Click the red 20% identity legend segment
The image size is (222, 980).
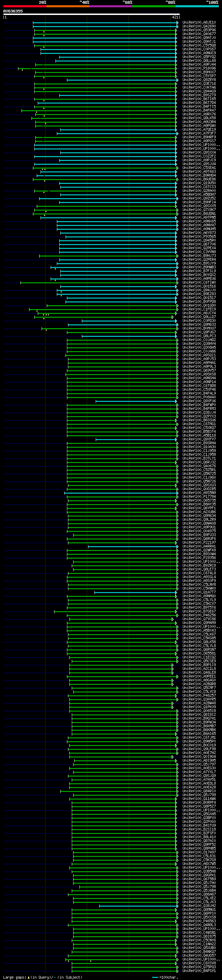[x=25, y=6]
